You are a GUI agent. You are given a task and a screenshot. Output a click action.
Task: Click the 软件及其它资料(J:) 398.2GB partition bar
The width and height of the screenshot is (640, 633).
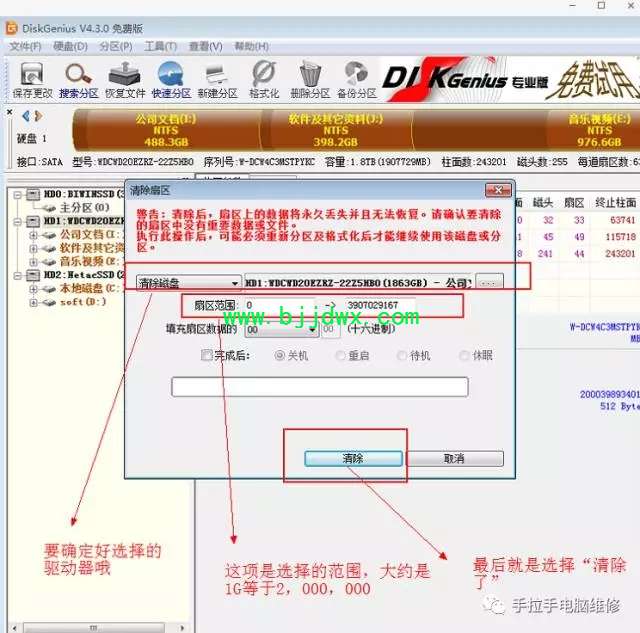point(336,131)
